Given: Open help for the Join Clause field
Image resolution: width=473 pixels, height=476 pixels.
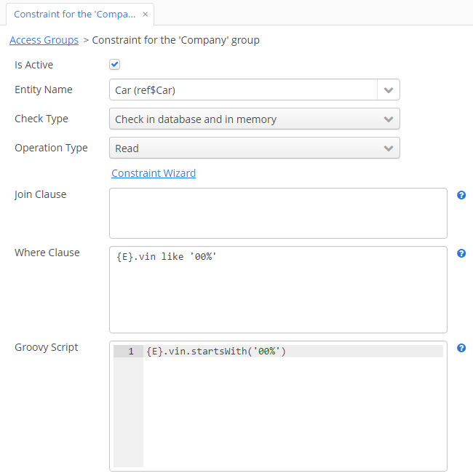Looking at the screenshot, I should pos(461,195).
